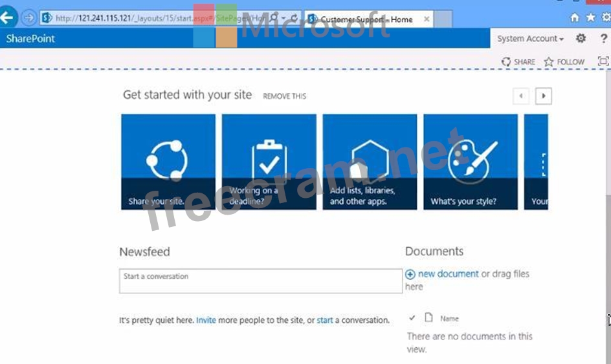Refresh the page with reload icon
The image size is (611, 364).
[294, 18]
